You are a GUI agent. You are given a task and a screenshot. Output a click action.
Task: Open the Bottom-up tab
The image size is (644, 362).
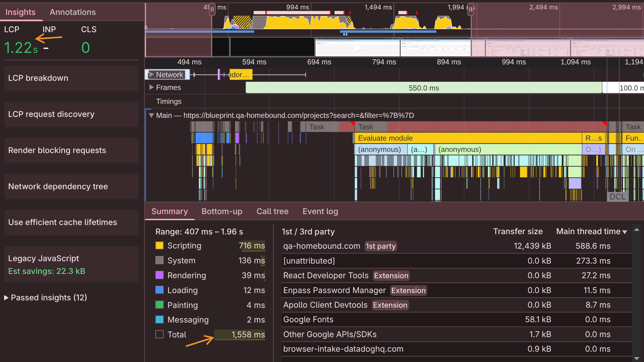coord(222,211)
